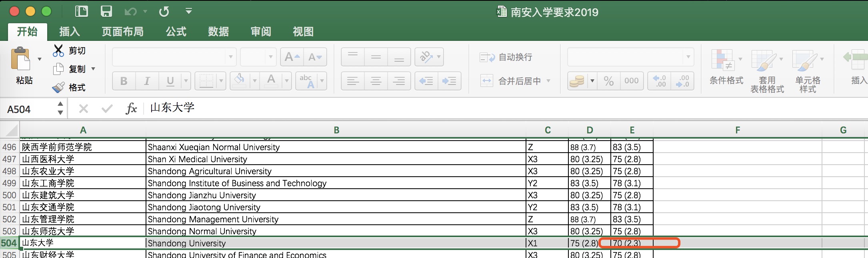This screenshot has height=258, width=868.
Task: Click the fill color paint bucket
Action: tap(240, 81)
